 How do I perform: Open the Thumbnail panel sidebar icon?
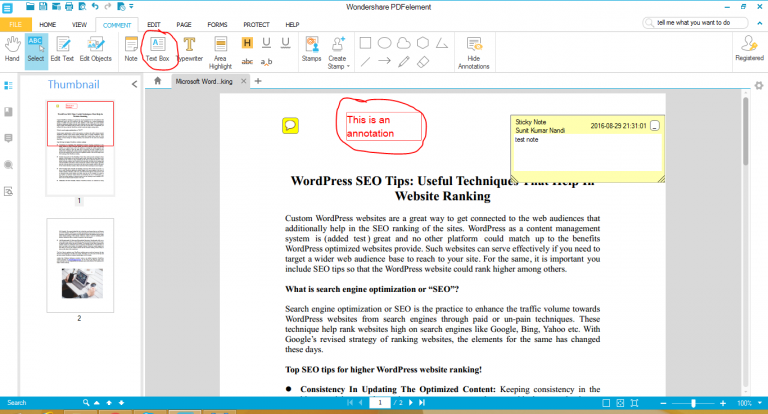click(x=8, y=86)
